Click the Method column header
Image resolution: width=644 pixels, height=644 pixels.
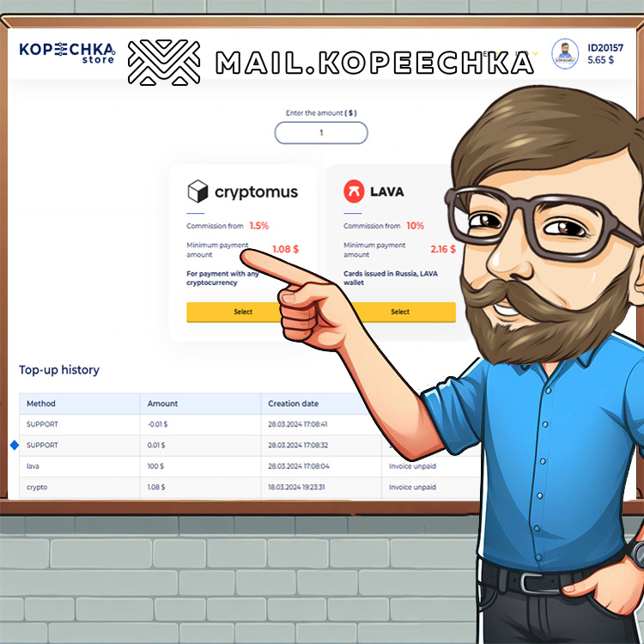[x=41, y=404]
